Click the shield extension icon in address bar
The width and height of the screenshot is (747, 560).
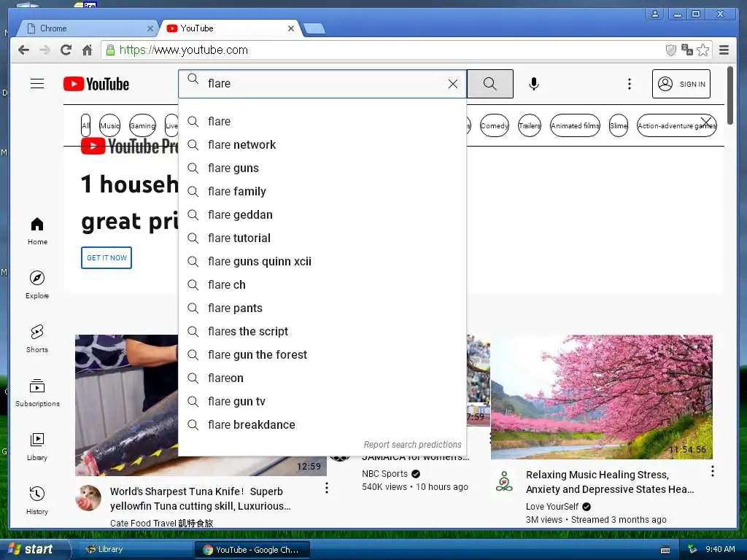[x=671, y=50]
